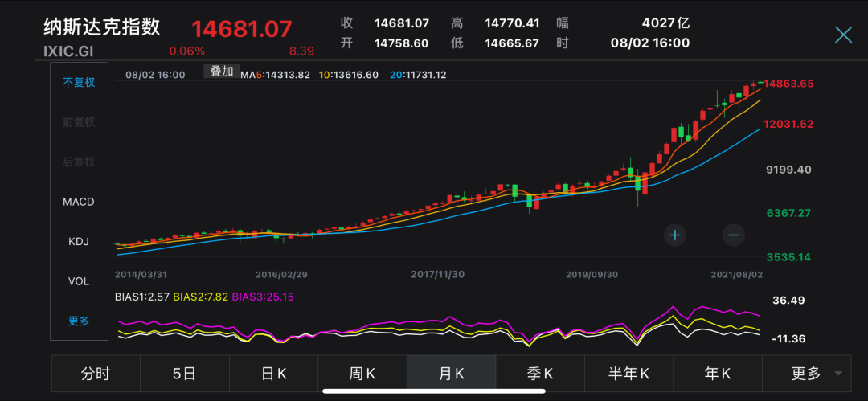Screen dimensions: 868x401
Task: Tap price axis label 14863.65
Action: [789, 84]
